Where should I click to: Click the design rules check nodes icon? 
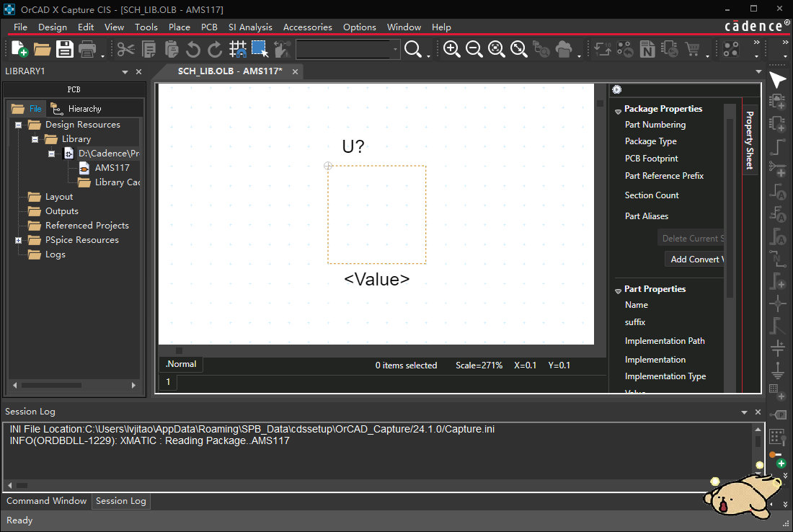click(x=731, y=49)
